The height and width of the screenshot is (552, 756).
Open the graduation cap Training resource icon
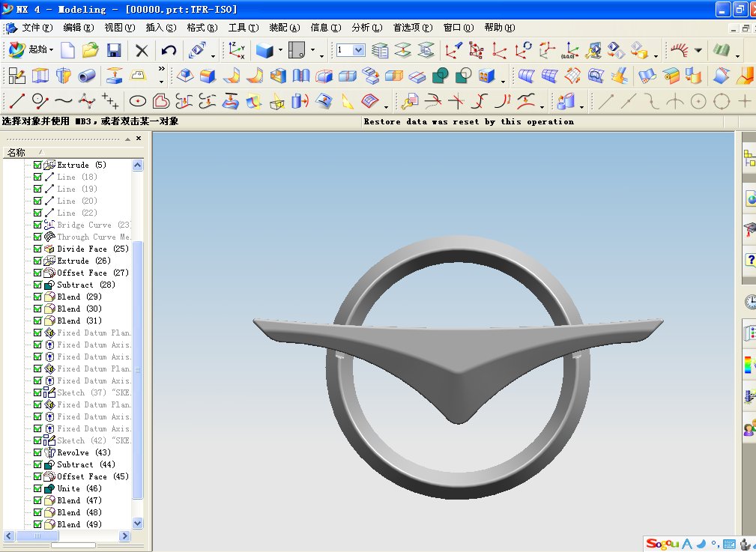tap(750, 228)
